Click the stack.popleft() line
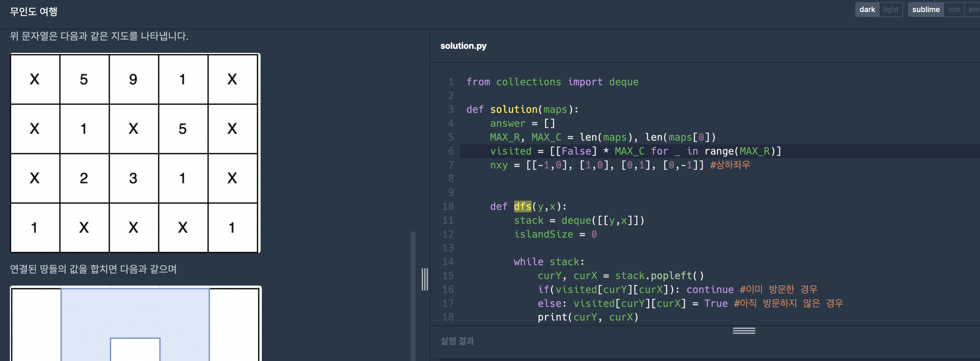The height and width of the screenshot is (361, 980). coord(621,275)
